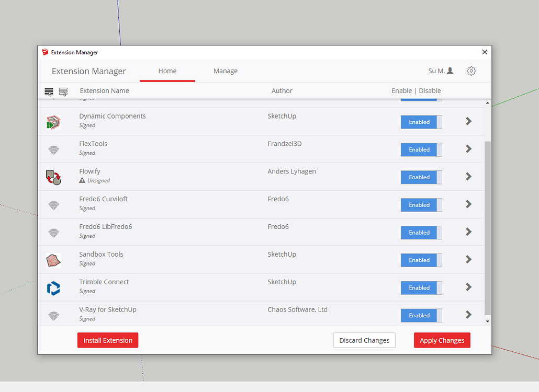Click the Install Extension button
Image resolution: width=539 pixels, height=392 pixels.
(x=108, y=340)
